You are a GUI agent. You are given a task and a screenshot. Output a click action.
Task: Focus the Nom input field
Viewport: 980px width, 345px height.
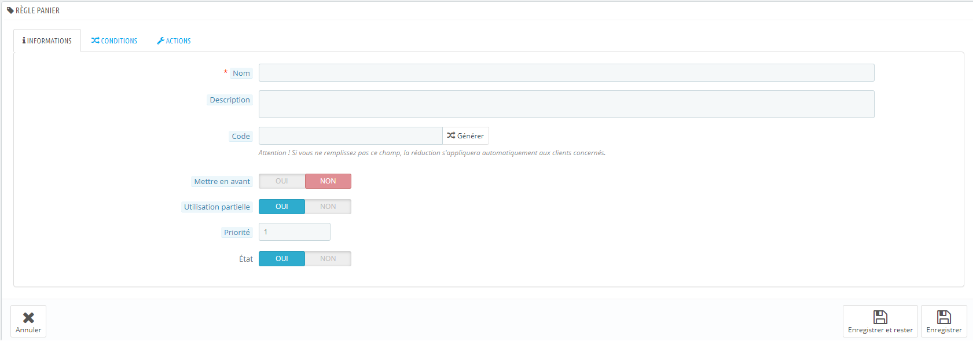[566, 72]
